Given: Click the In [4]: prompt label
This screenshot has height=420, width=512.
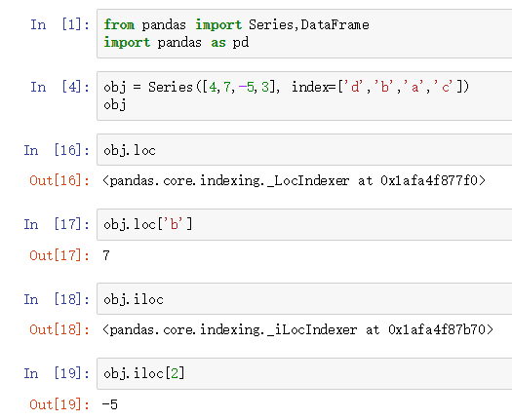Looking at the screenshot, I should point(59,87).
